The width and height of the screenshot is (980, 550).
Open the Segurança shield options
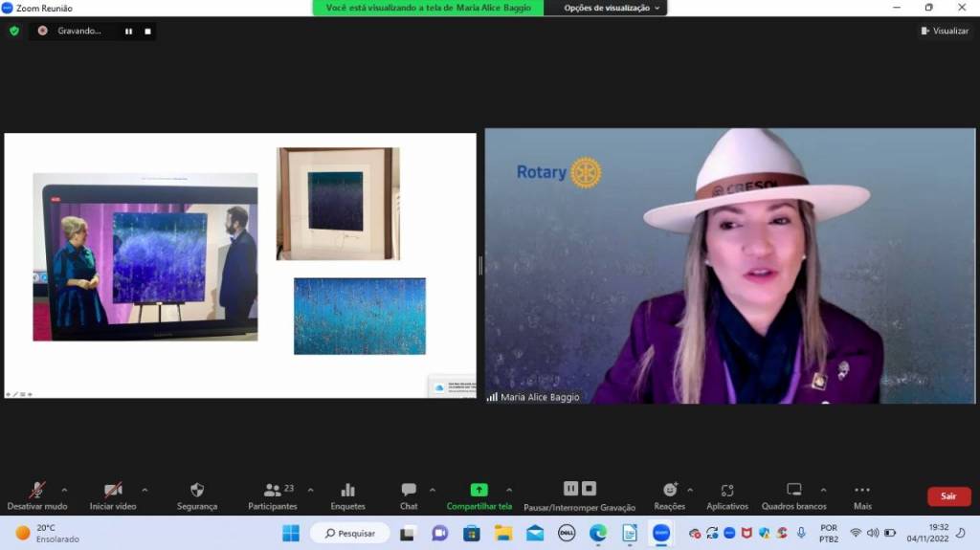point(197,491)
